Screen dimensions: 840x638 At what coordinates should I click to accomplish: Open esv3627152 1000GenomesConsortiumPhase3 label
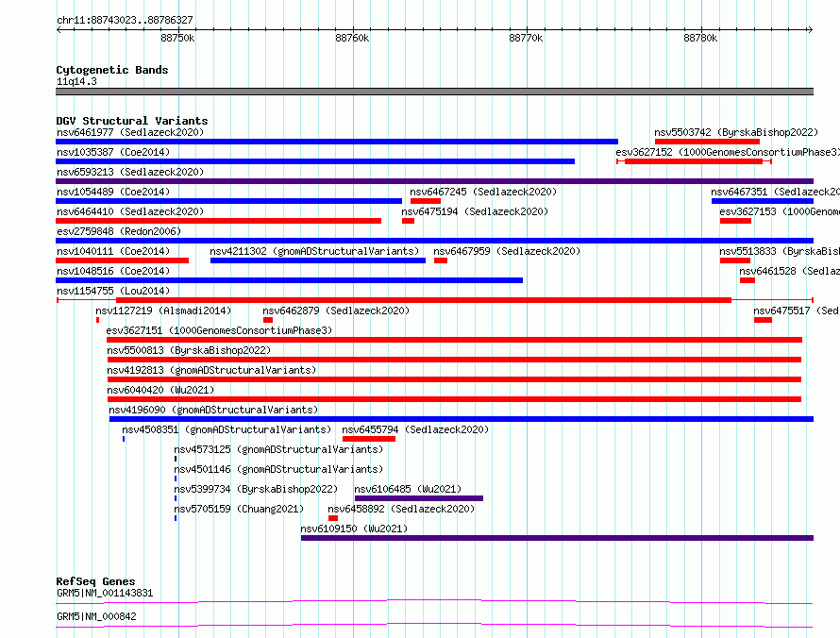(728, 152)
